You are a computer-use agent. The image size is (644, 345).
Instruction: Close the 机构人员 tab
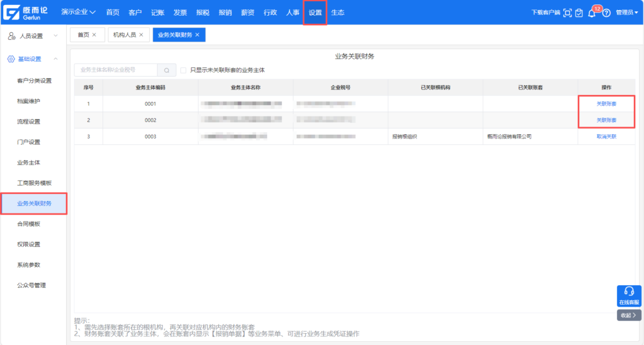coord(141,35)
